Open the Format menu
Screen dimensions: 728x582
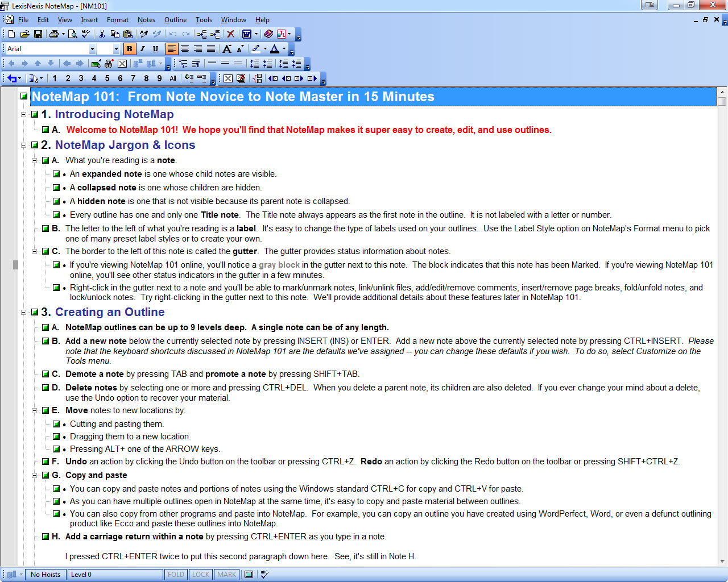[118, 20]
